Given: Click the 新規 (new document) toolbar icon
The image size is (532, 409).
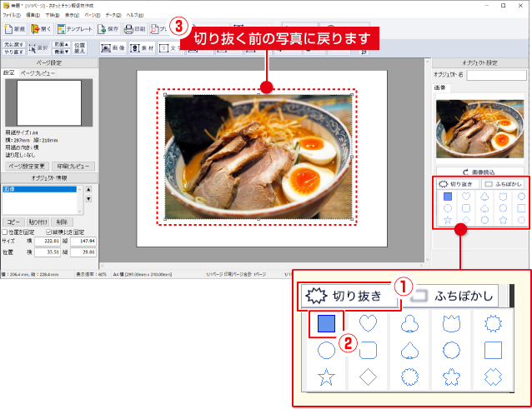Looking at the screenshot, I should tap(14, 29).
